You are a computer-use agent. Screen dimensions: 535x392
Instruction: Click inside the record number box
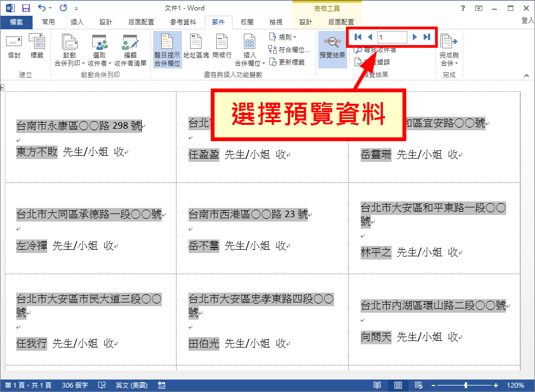(392, 37)
